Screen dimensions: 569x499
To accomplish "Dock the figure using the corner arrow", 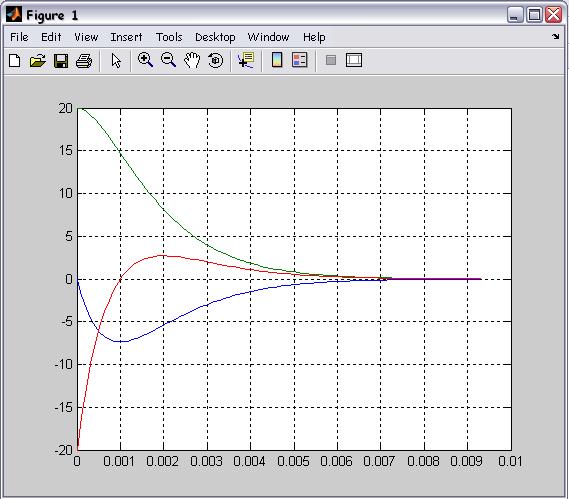I will click(556, 36).
